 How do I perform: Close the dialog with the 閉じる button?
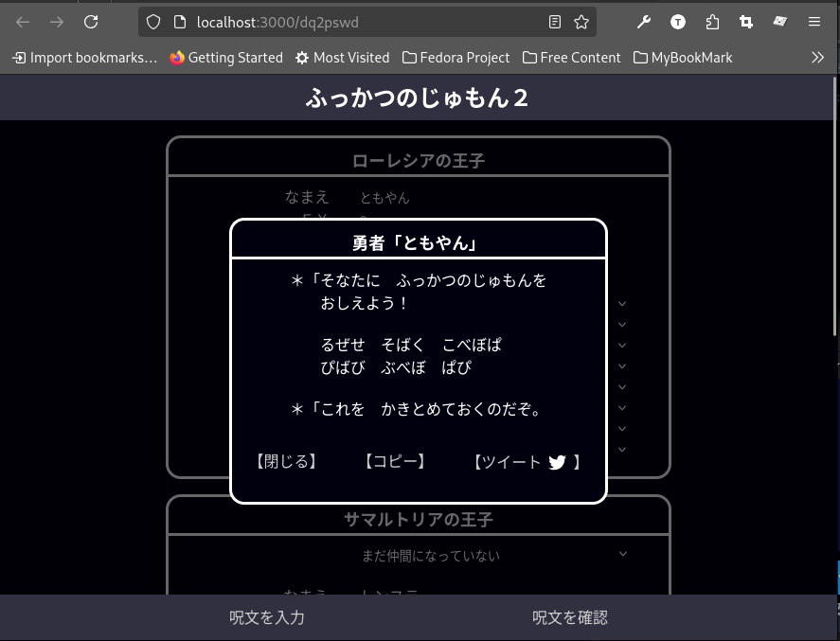286,462
